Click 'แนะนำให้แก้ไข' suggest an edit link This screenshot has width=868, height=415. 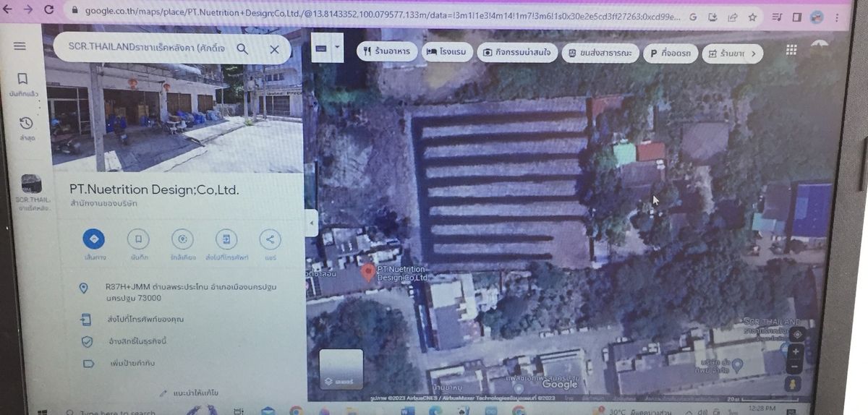pyautogui.click(x=189, y=393)
